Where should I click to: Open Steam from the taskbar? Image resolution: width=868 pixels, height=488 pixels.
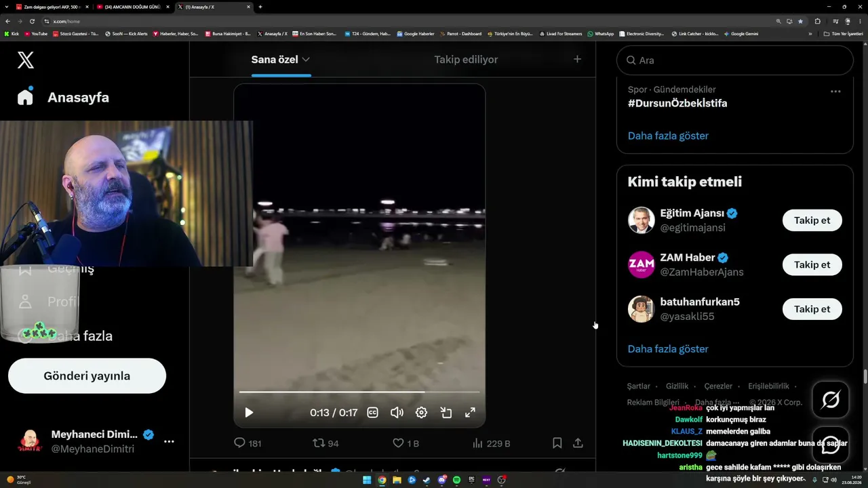pos(427,480)
